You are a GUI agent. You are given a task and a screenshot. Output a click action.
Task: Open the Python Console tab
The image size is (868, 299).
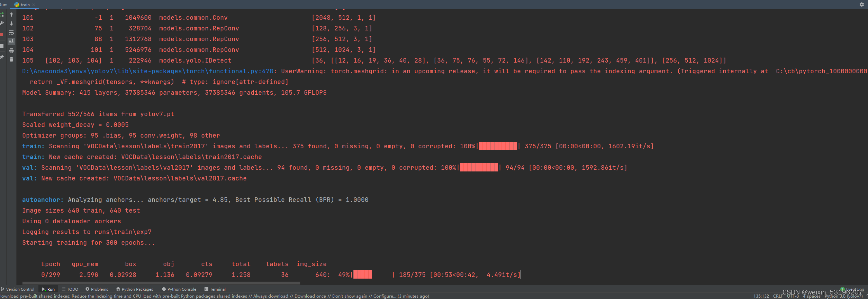pos(179,289)
